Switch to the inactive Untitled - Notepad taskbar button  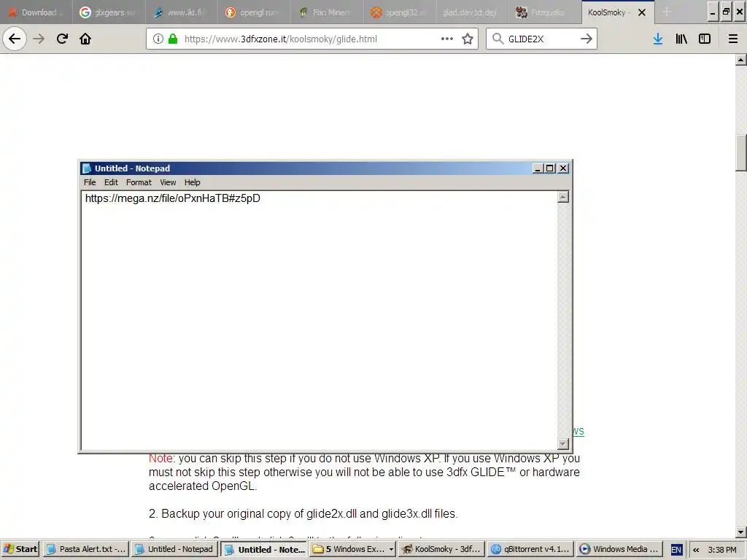click(x=174, y=549)
